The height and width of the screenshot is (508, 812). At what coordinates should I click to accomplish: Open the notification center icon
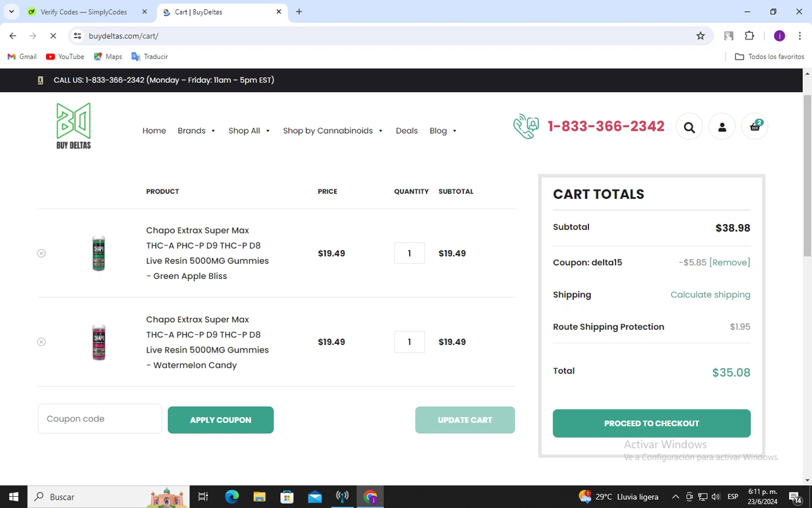pyautogui.click(x=795, y=497)
